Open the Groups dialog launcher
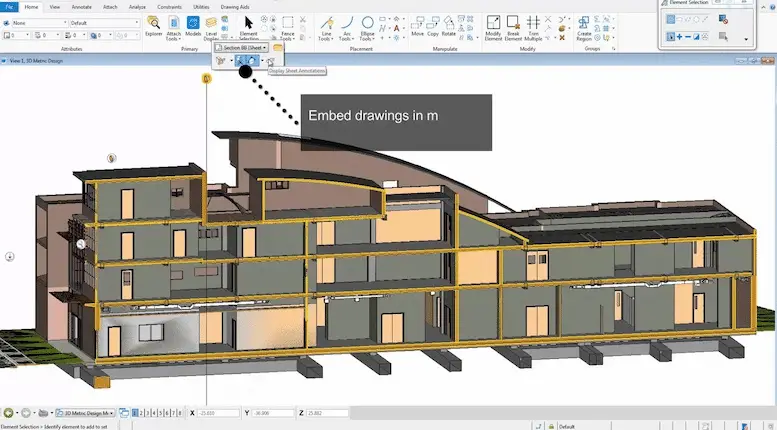This screenshot has width=777, height=430. tap(613, 49)
